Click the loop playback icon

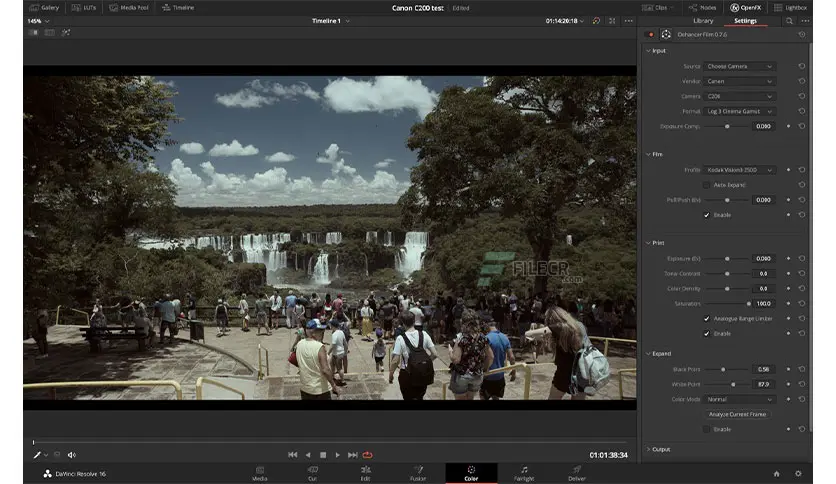(x=368, y=455)
